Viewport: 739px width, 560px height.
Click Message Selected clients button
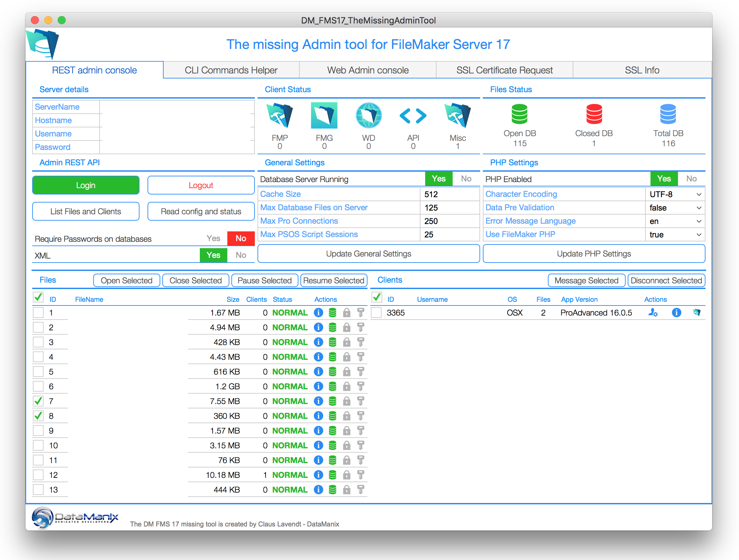point(586,280)
